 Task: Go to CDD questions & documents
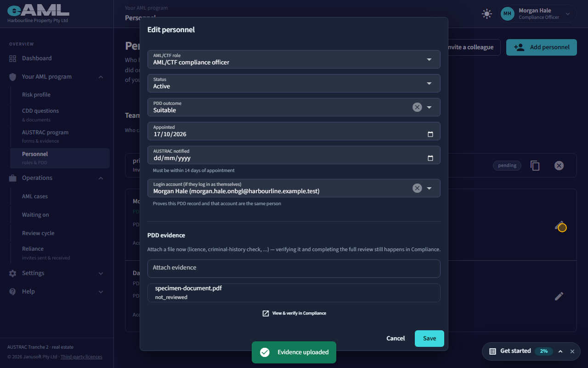[x=60, y=115]
